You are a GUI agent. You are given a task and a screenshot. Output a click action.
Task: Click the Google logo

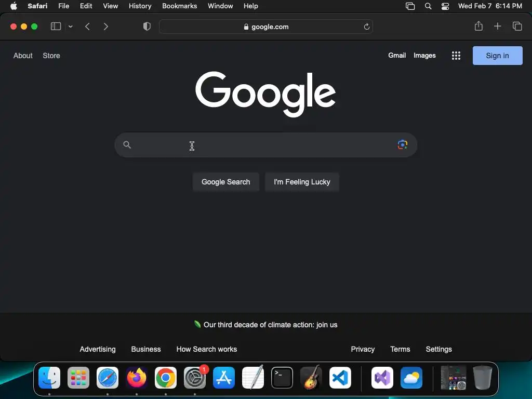pos(265,94)
